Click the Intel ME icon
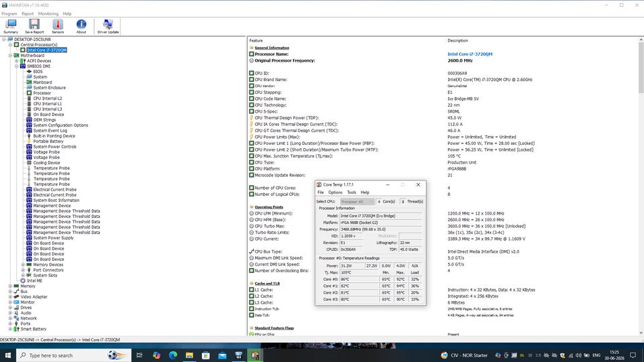Image resolution: width=644 pixels, height=362 pixels. 23,281
